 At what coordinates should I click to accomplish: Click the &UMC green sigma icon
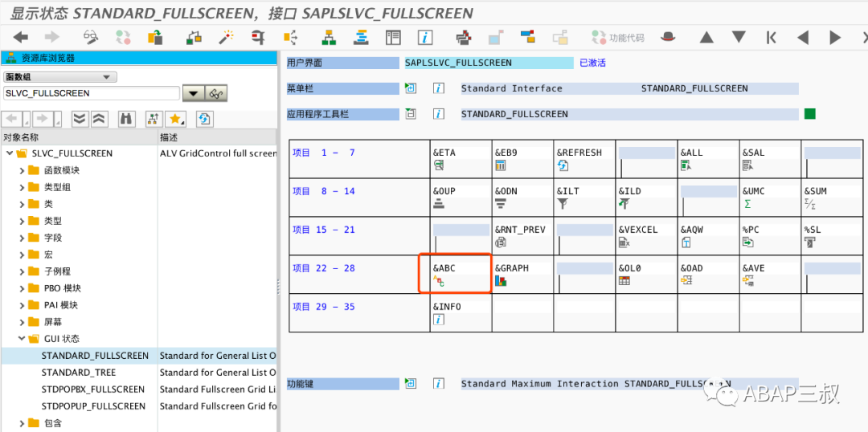748,204
